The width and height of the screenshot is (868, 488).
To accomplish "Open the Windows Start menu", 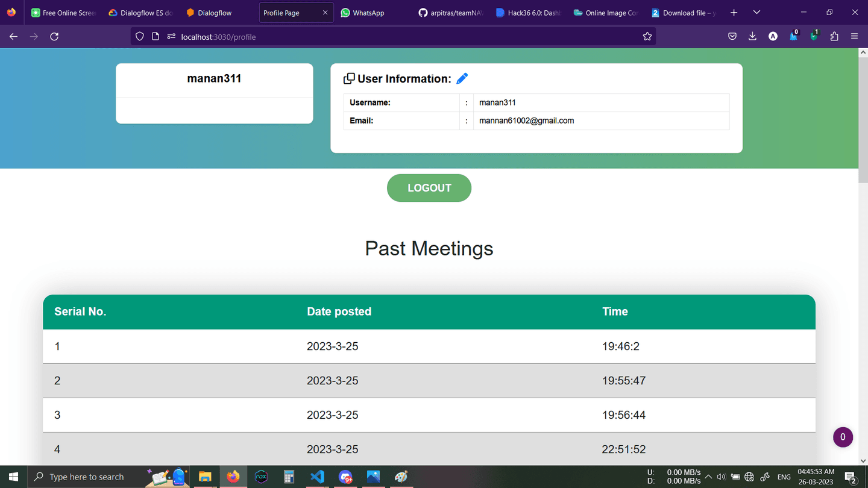I will pyautogui.click(x=13, y=477).
